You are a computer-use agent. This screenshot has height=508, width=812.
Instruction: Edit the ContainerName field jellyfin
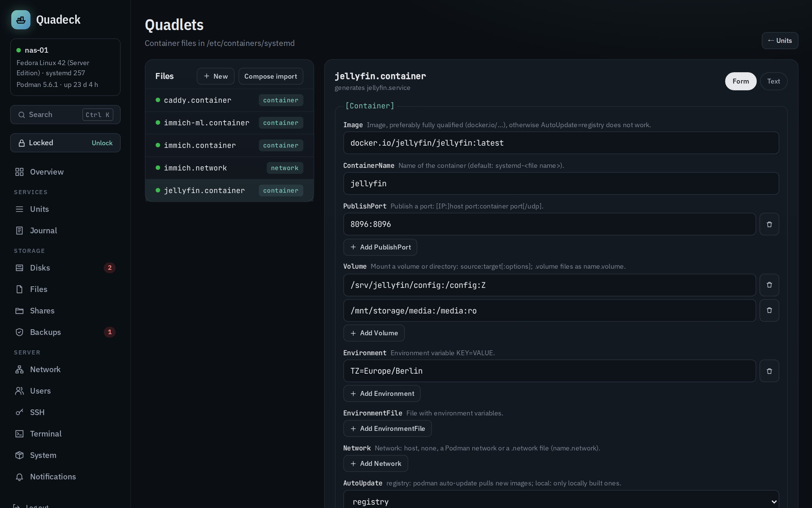click(561, 184)
